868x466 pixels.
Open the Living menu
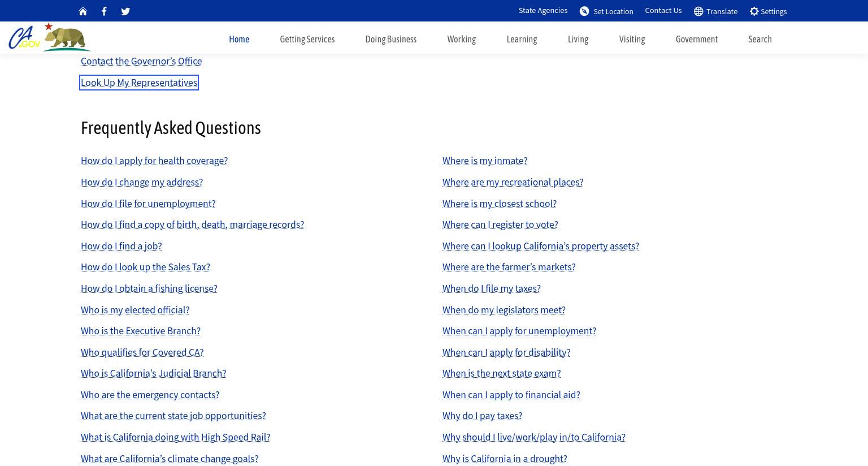[578, 39]
